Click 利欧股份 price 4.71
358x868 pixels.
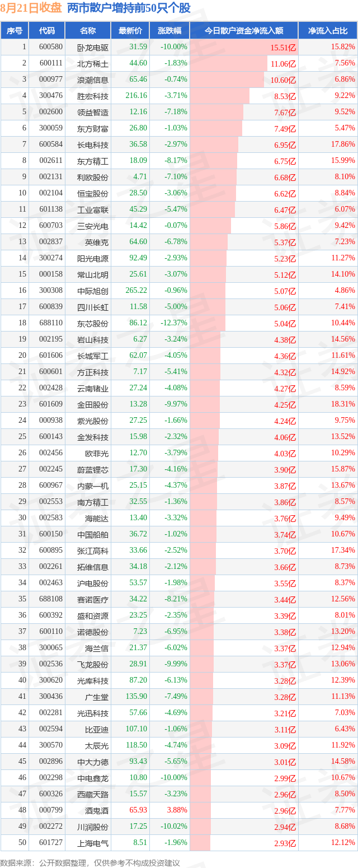point(139,177)
